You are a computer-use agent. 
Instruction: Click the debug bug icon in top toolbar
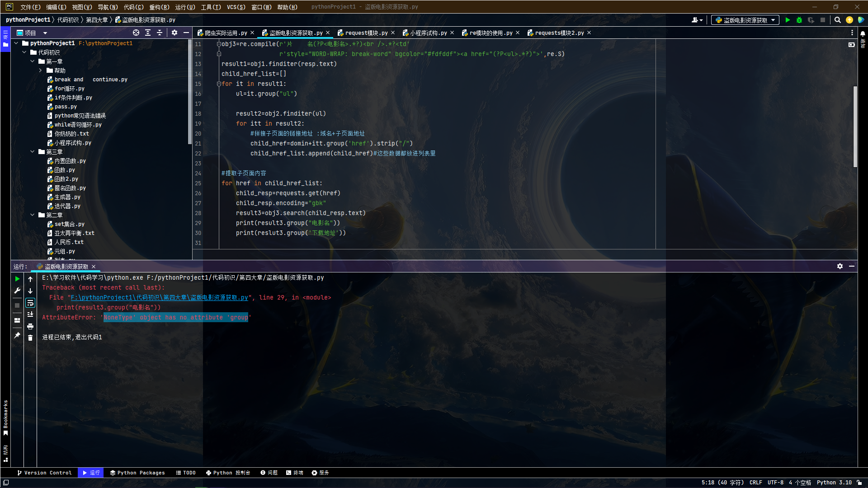coord(799,20)
